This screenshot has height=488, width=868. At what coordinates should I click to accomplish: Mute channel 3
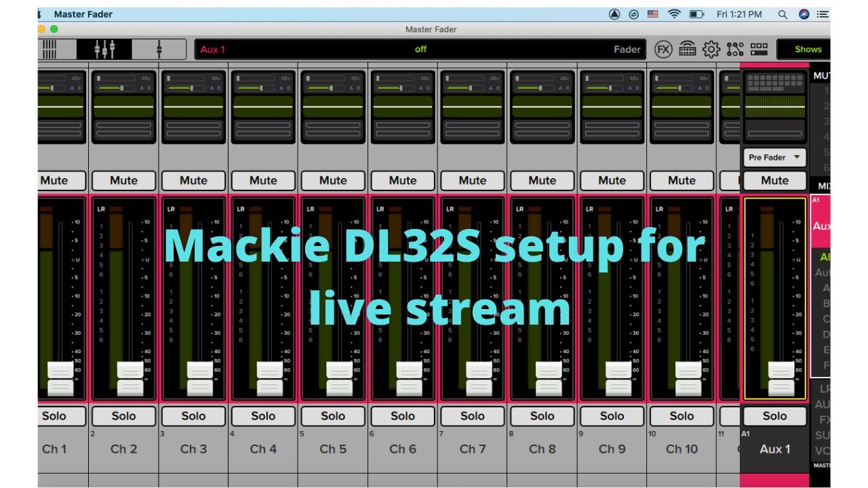(193, 180)
